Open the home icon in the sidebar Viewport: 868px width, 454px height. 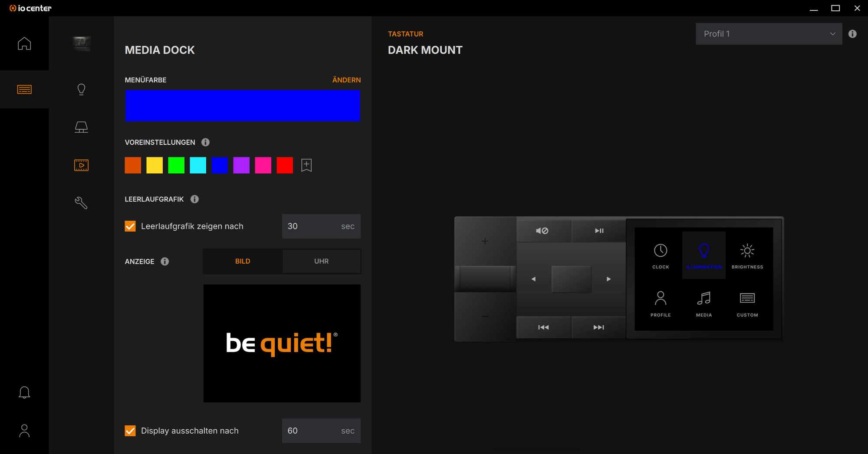[x=24, y=43]
